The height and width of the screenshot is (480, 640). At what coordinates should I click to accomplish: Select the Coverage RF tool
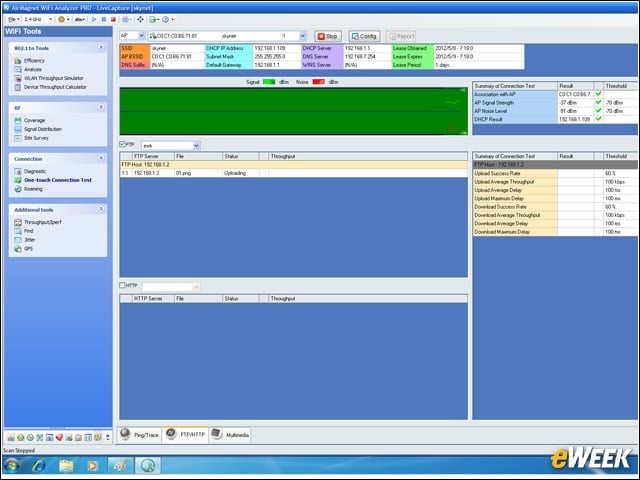34,120
